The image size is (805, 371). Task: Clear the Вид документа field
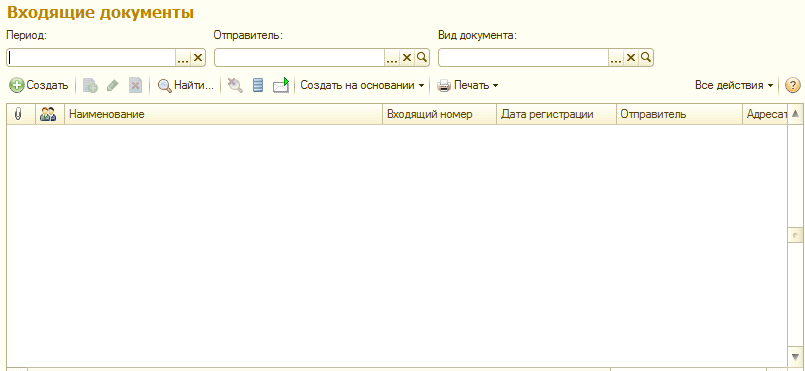point(631,58)
